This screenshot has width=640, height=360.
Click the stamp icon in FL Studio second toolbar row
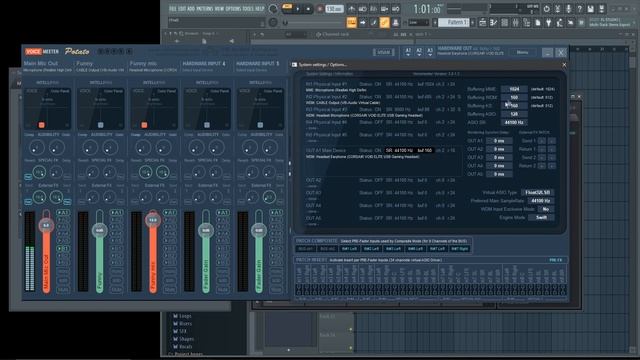tap(396, 23)
